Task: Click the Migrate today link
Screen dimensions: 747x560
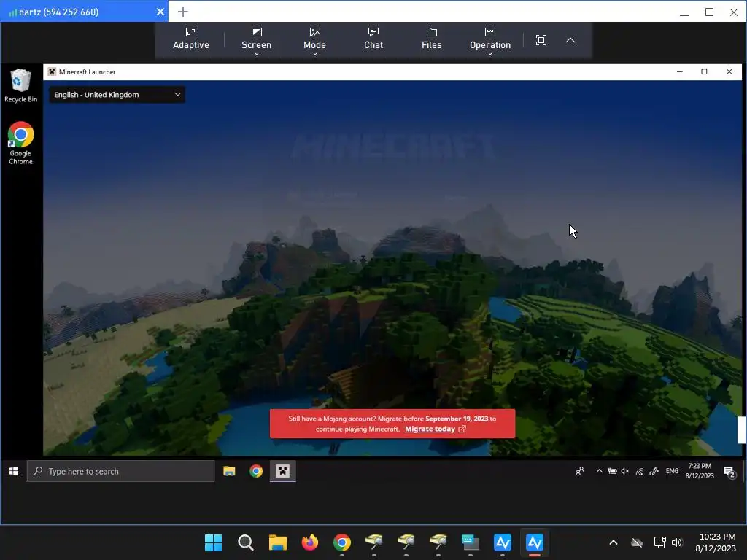Action: tap(430, 429)
